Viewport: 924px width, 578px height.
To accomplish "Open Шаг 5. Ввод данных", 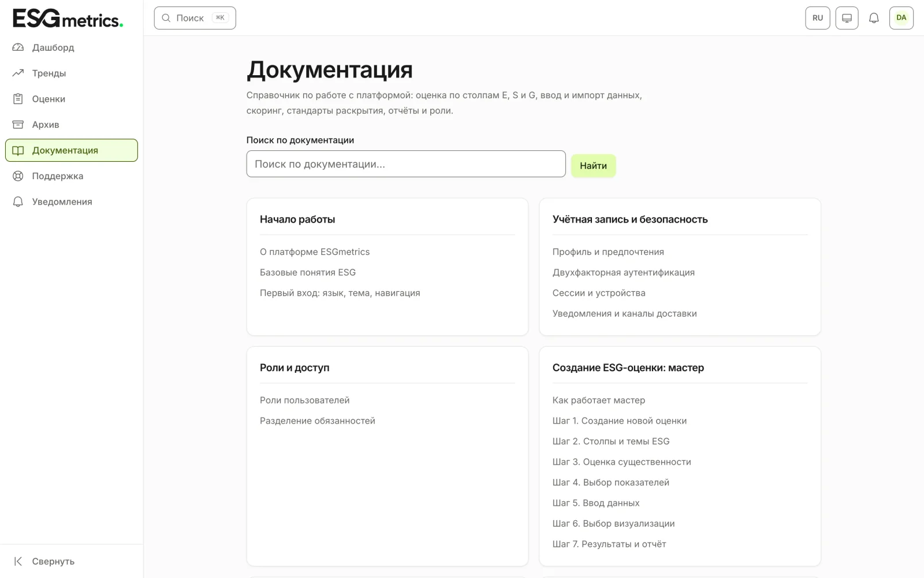I will [x=596, y=503].
